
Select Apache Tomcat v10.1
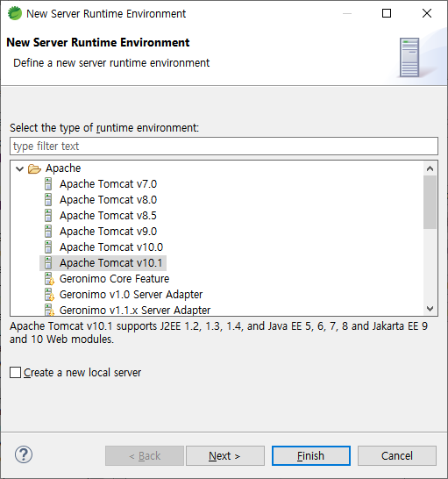pos(110,263)
